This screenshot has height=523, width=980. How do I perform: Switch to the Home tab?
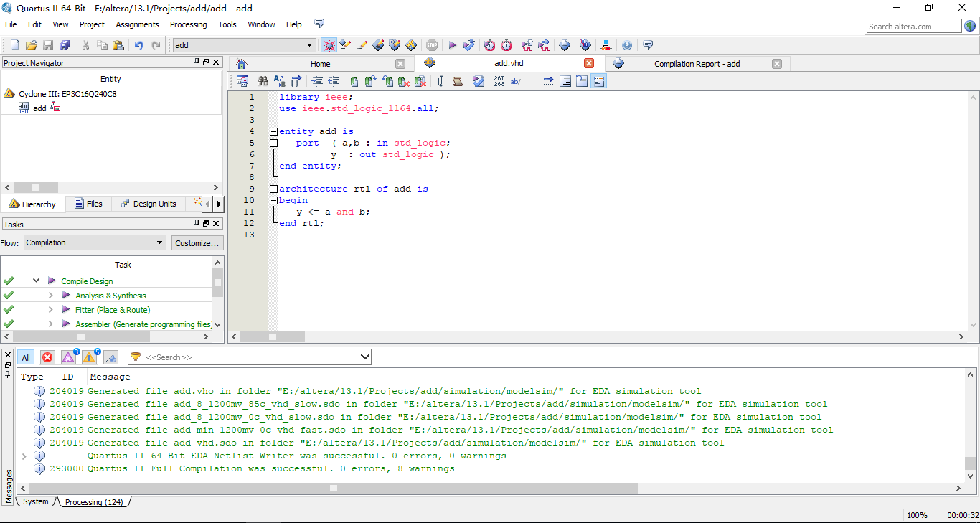point(320,64)
